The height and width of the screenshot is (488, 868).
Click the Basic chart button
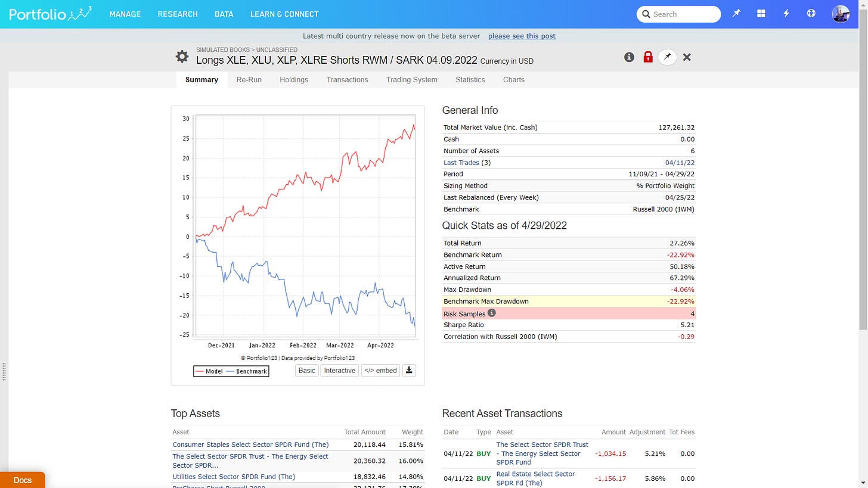click(307, 370)
